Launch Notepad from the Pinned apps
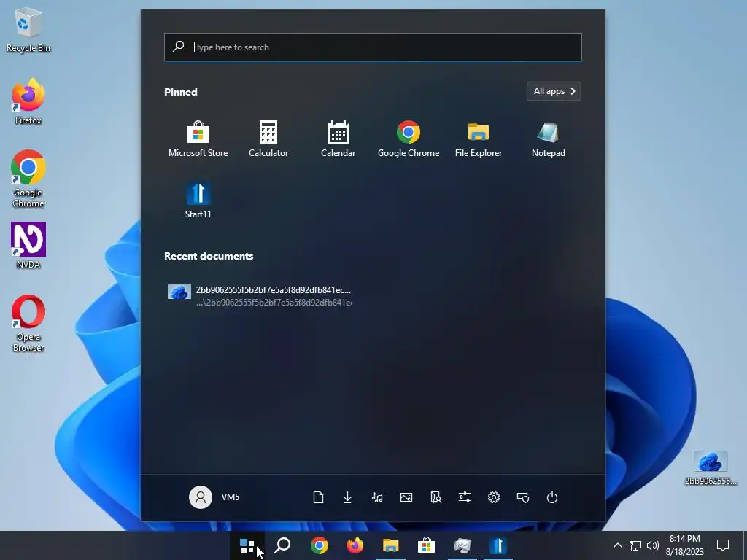The image size is (747, 560). pyautogui.click(x=549, y=139)
